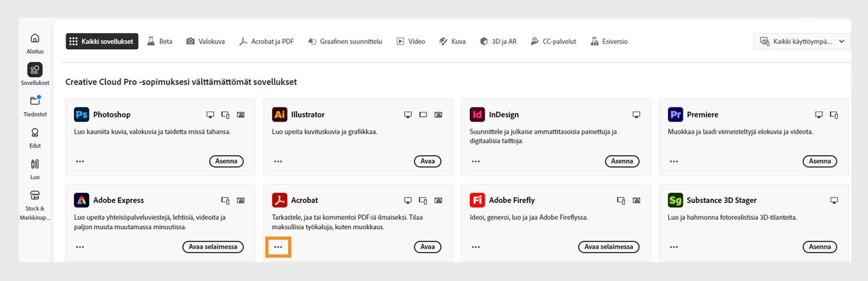Click Photoshop description 'Luo kauniita kuvia'
Image resolution: width=868 pixels, height=281 pixels.
[x=152, y=132]
